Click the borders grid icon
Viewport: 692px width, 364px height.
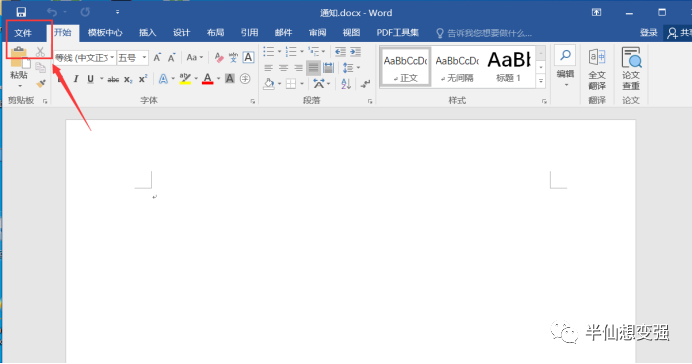(x=290, y=83)
